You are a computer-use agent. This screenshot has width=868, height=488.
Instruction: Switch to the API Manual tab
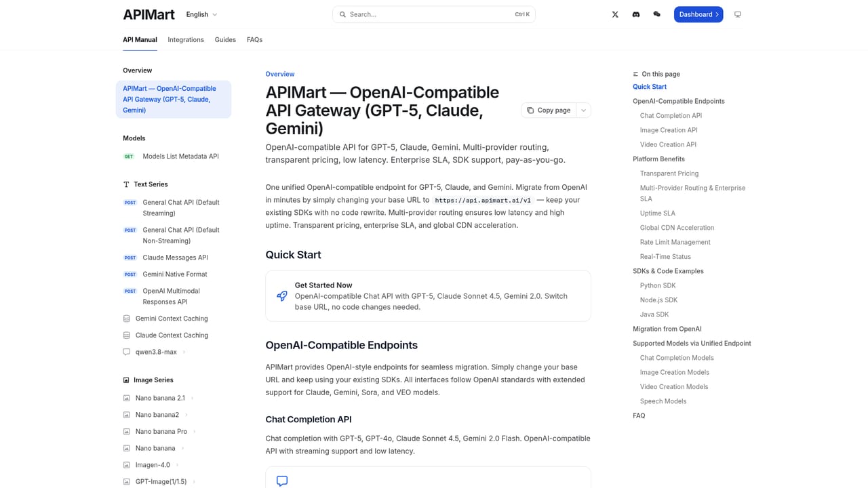140,40
